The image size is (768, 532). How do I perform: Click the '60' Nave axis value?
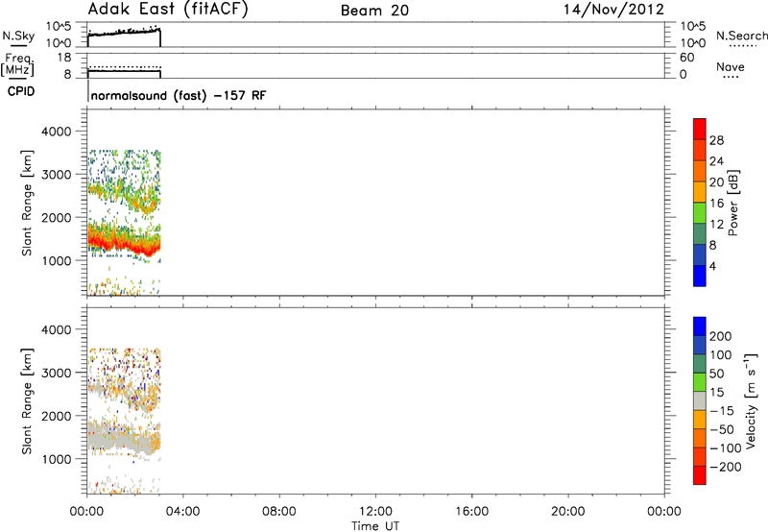coord(686,58)
